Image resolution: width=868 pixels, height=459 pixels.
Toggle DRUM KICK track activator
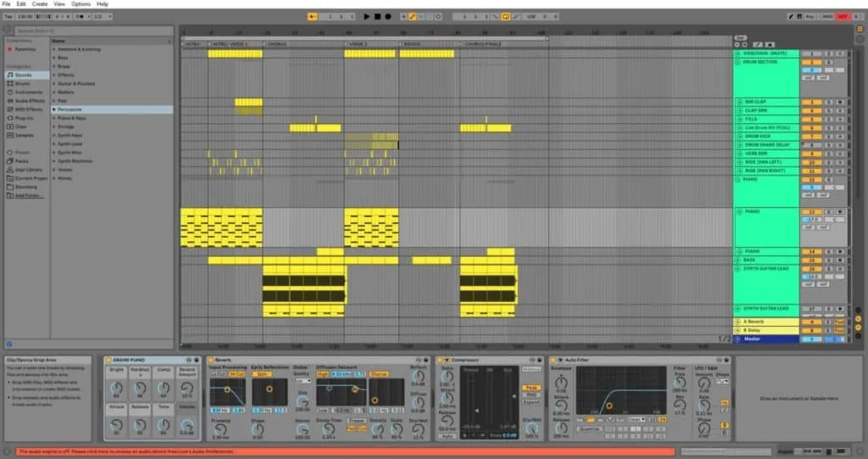pos(811,137)
